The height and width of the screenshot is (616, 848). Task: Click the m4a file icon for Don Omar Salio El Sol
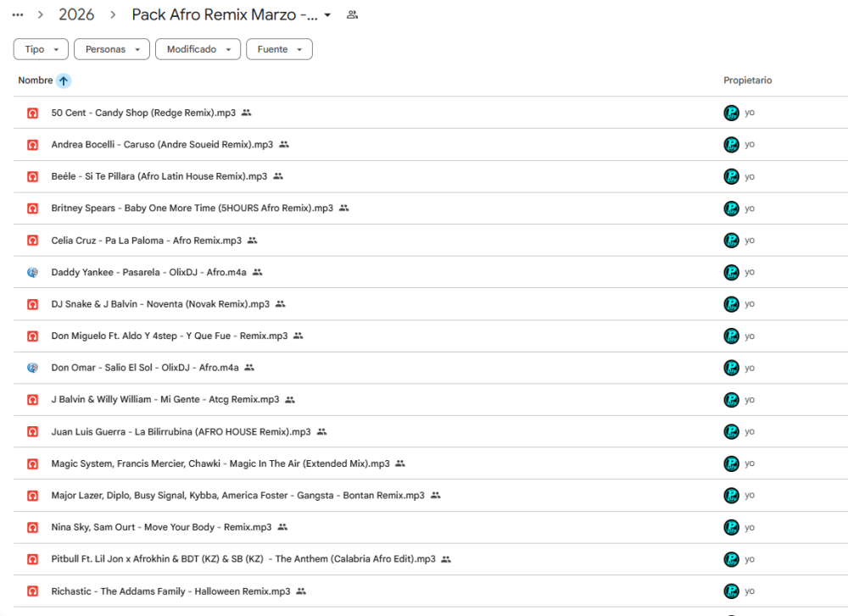[x=32, y=368]
